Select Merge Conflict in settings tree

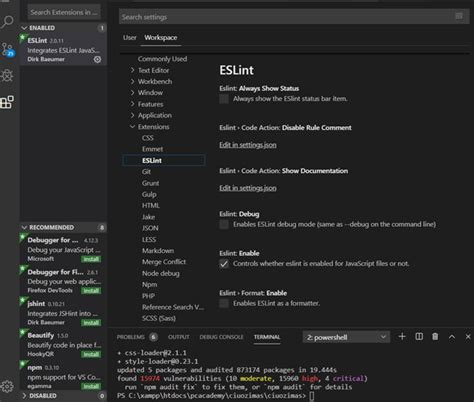pyautogui.click(x=164, y=262)
